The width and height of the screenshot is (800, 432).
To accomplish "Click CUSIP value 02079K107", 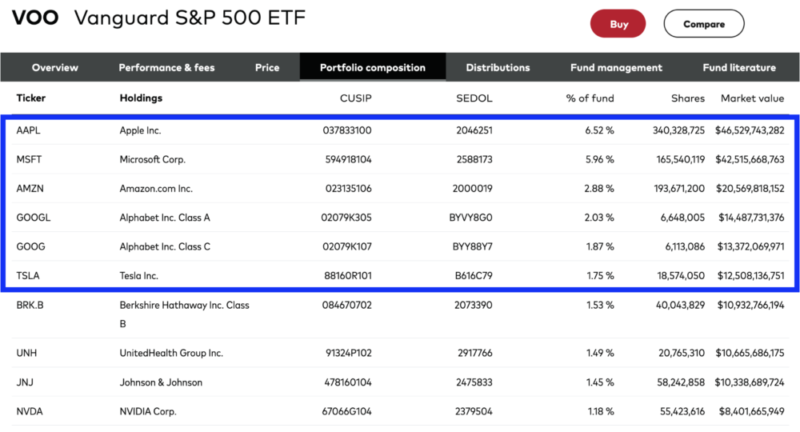I will pyautogui.click(x=347, y=247).
